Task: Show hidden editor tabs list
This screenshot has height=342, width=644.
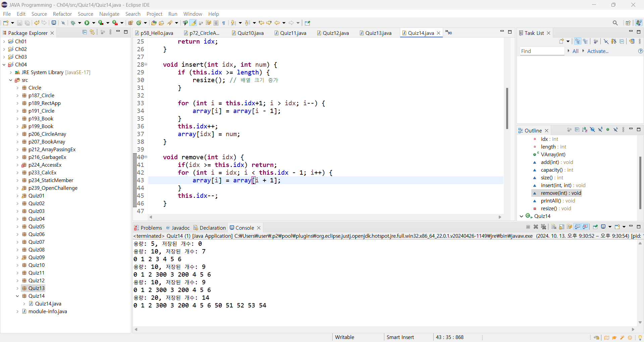Action: 448,33
